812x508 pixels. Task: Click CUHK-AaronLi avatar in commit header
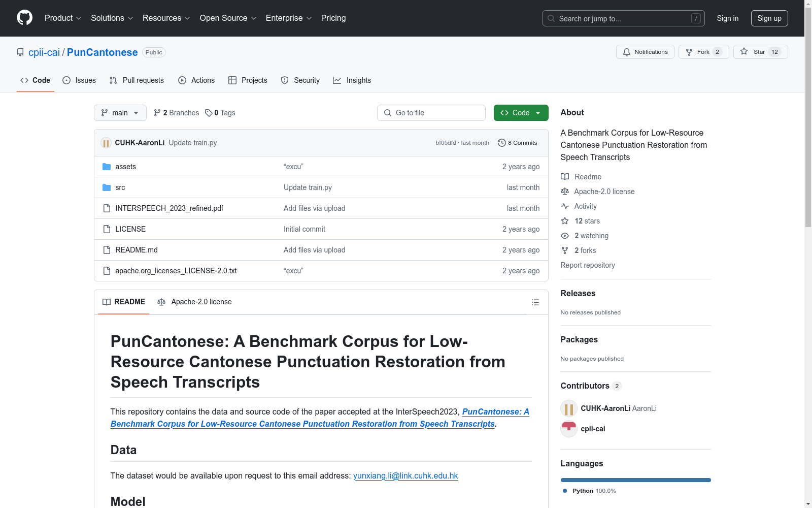106,143
